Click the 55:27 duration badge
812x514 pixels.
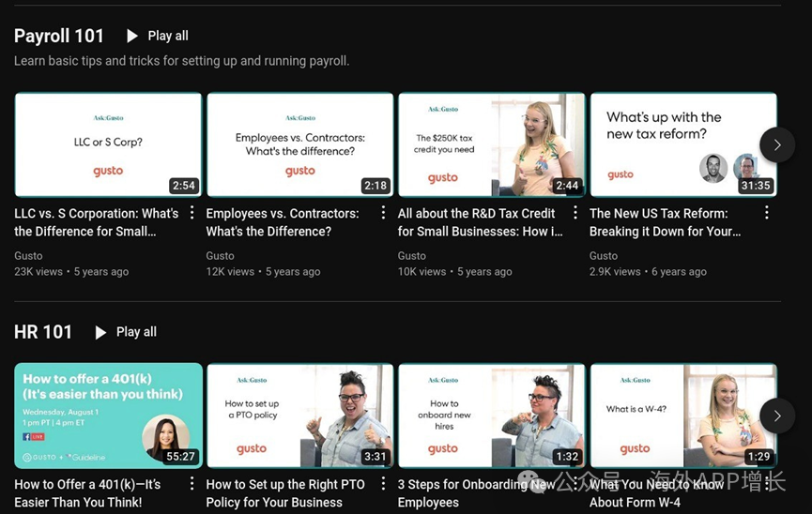(181, 457)
